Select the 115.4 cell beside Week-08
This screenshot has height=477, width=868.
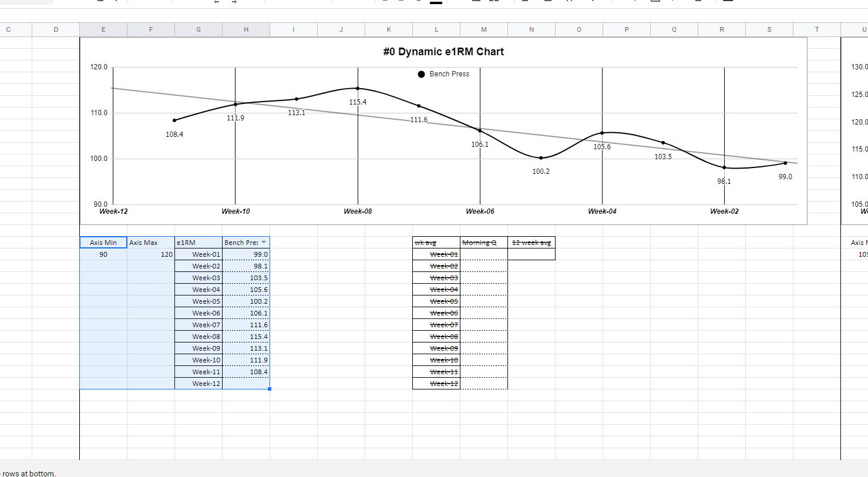(x=246, y=337)
